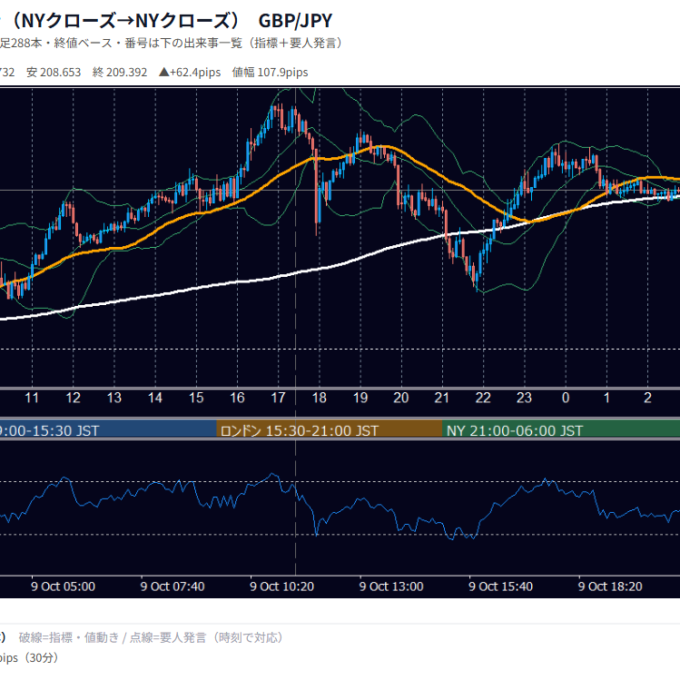680x680 pixels.
Task: Click hour label 16 on chart axis
Action: pos(237,398)
